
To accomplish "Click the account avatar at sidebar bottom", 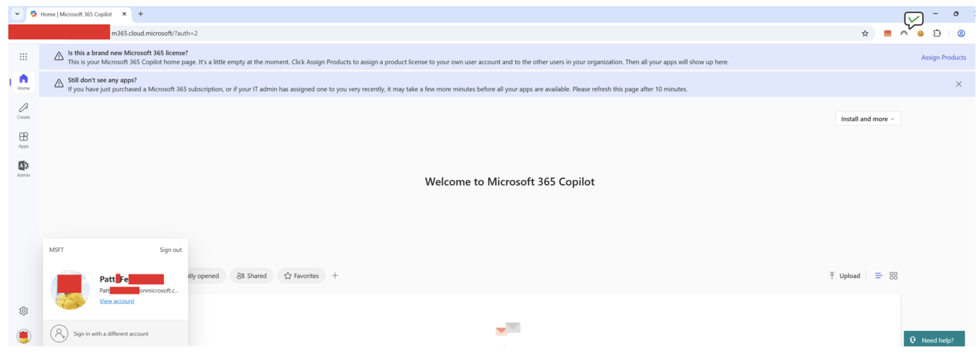I will (x=23, y=336).
